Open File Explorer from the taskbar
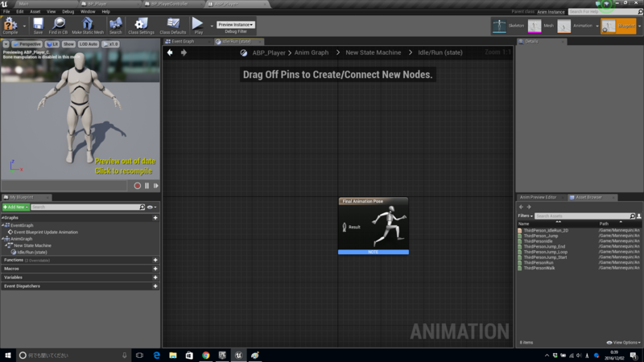644x362 pixels. 173,355
